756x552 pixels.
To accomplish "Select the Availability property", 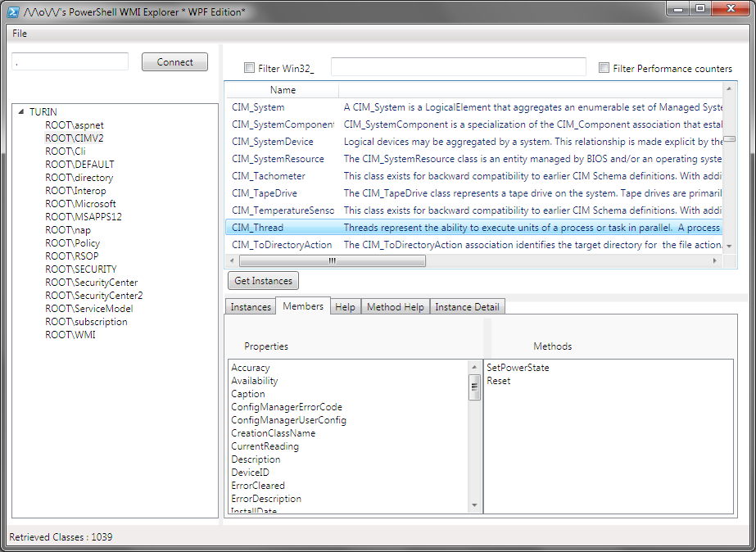I will [255, 380].
